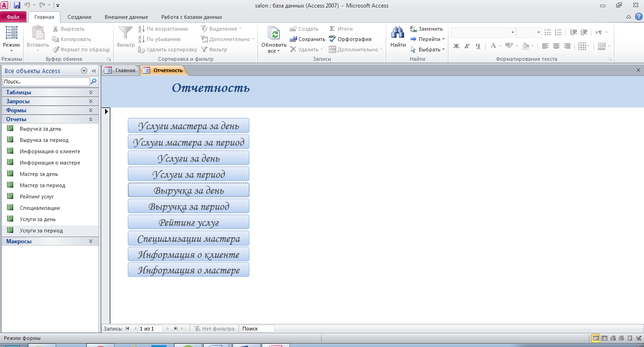
Task: Center-align the text
Action: coord(556,46)
